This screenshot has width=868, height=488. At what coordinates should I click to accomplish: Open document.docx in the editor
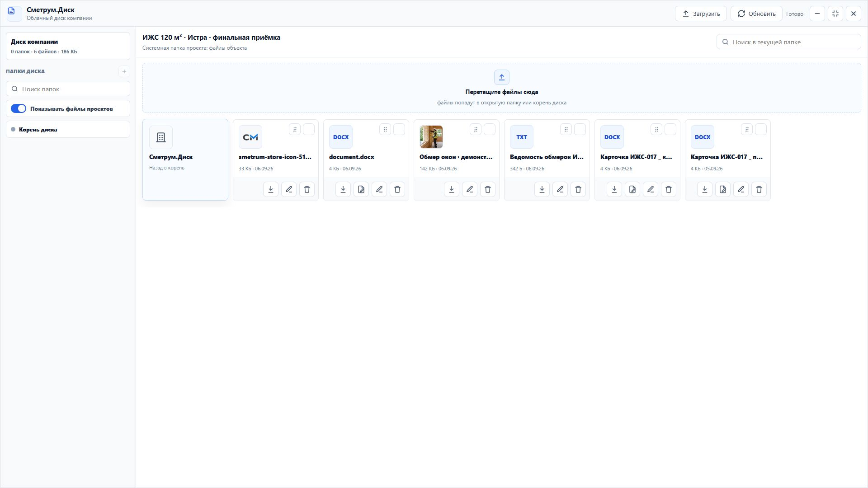pos(361,189)
